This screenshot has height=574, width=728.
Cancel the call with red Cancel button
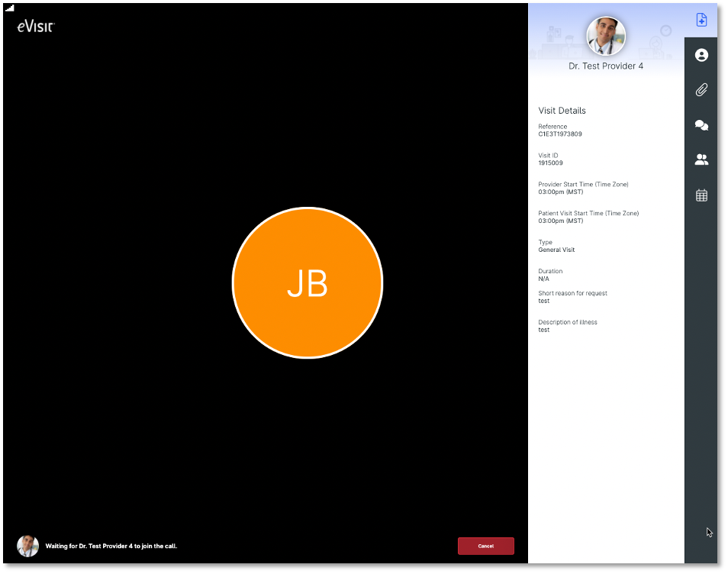coord(485,546)
